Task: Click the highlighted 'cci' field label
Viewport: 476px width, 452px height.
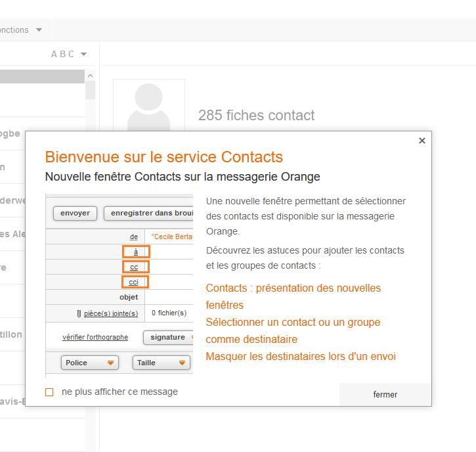Action: tap(135, 282)
